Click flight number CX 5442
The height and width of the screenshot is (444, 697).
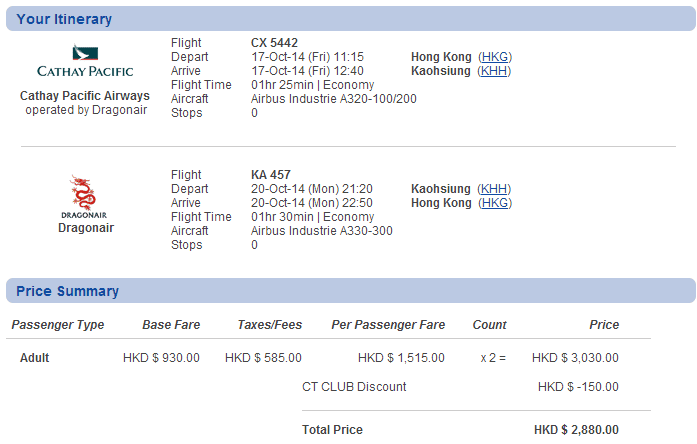tap(274, 43)
